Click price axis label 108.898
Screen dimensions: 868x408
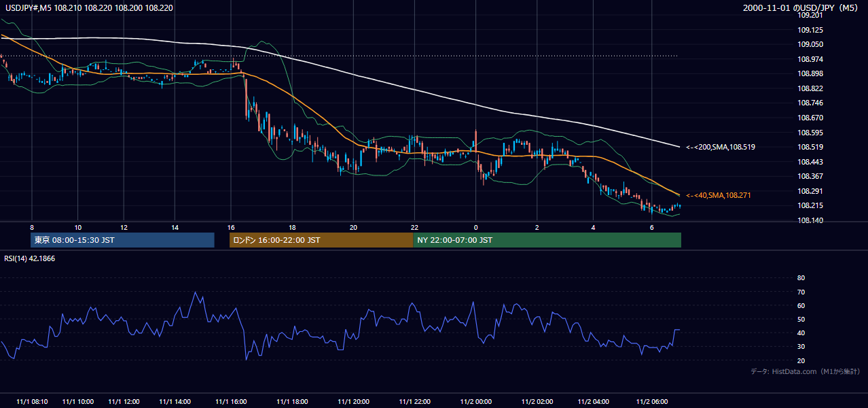(x=810, y=73)
